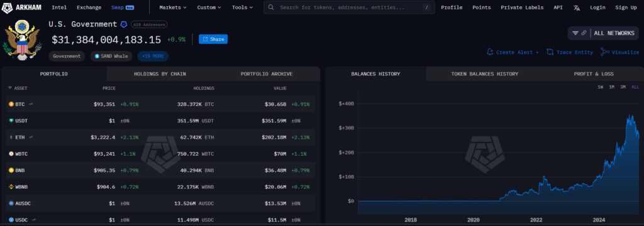The width and height of the screenshot is (644, 226).
Task: Click the VALUE column header
Action: point(280,88)
